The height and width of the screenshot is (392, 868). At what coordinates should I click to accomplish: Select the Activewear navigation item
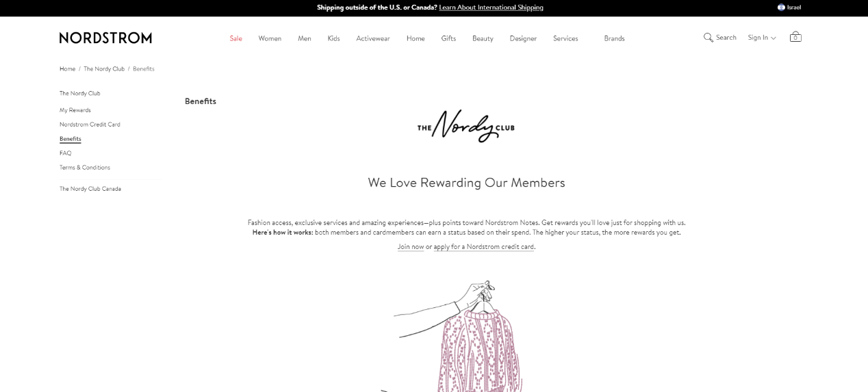373,38
